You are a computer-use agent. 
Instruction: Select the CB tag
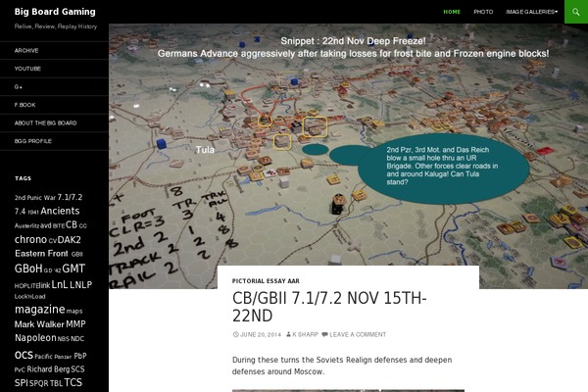pyautogui.click(x=72, y=224)
